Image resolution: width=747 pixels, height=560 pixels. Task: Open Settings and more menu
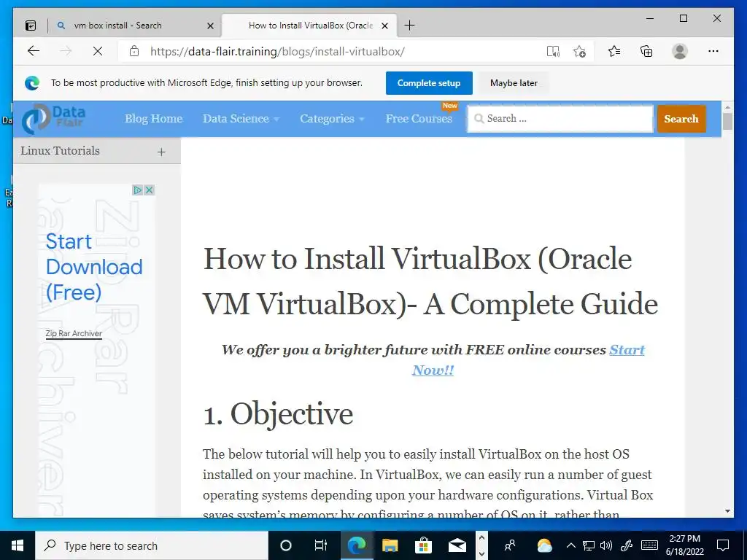pos(713,51)
